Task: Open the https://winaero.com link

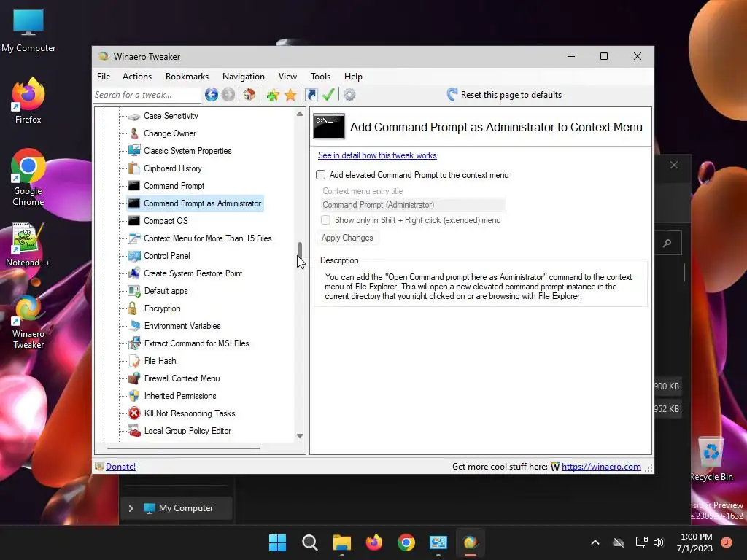Action: [x=601, y=467]
